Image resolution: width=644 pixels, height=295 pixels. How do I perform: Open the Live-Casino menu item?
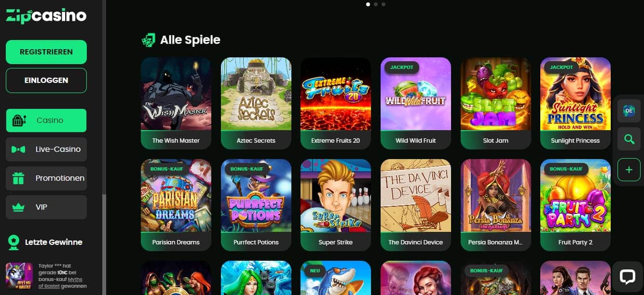46,149
